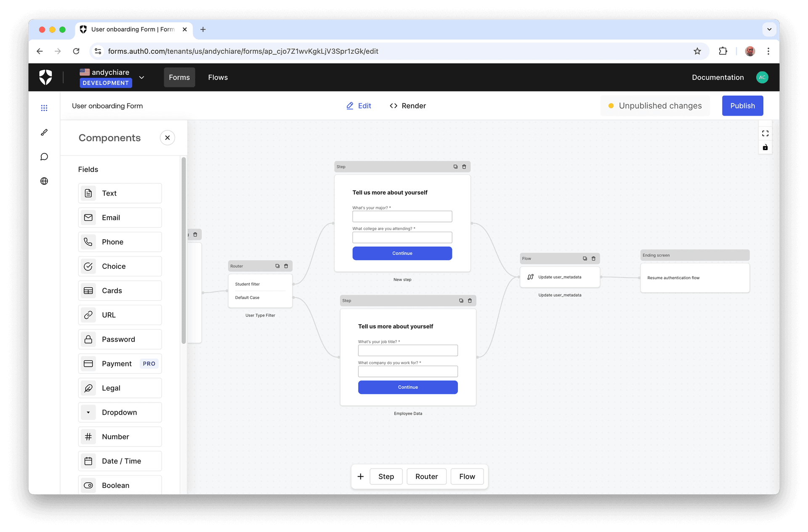Open the Documentation link
808x532 pixels.
[x=718, y=77]
